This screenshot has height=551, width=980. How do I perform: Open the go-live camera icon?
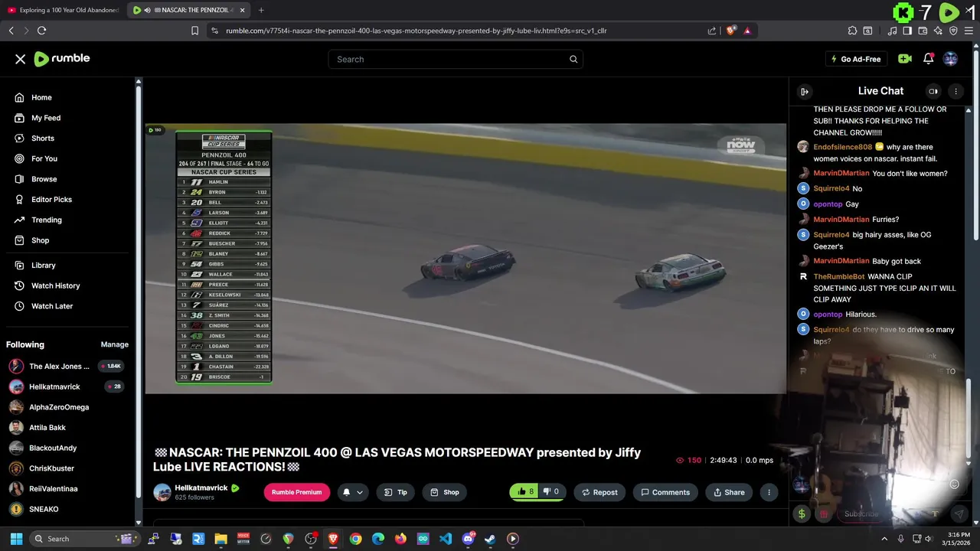point(905,59)
